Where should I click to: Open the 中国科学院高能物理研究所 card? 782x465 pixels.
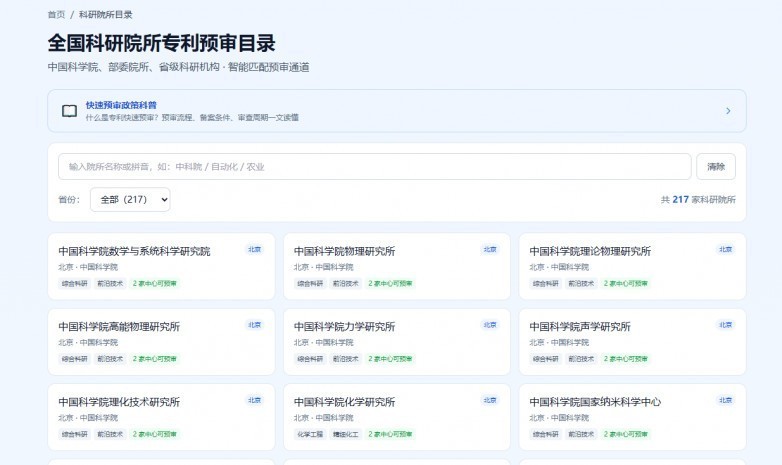161,342
